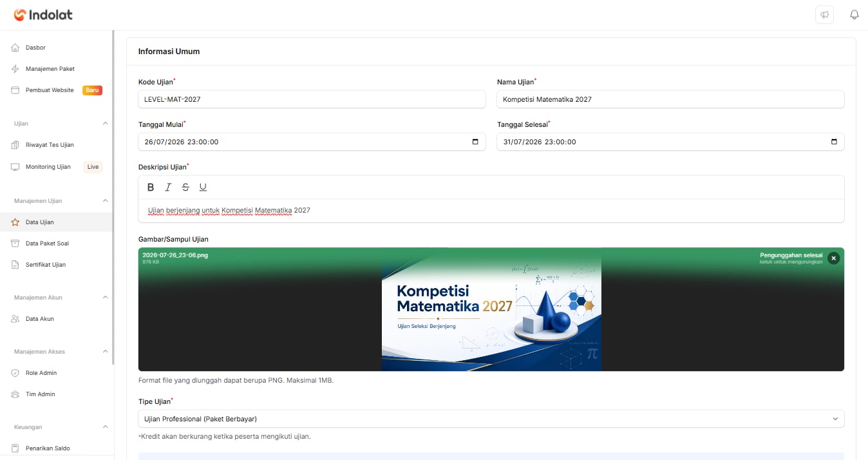868x460 pixels.
Task: Apply strikethrough formatting in description editor
Action: coord(185,187)
